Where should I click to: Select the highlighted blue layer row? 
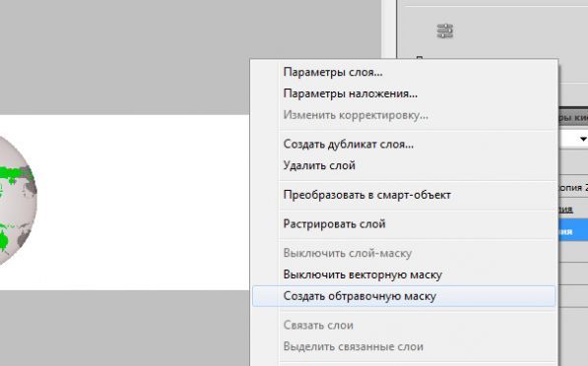[x=573, y=231]
